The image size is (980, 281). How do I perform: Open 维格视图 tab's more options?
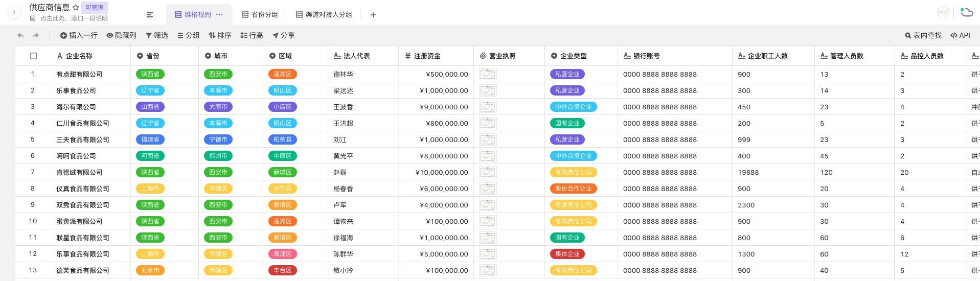click(219, 14)
